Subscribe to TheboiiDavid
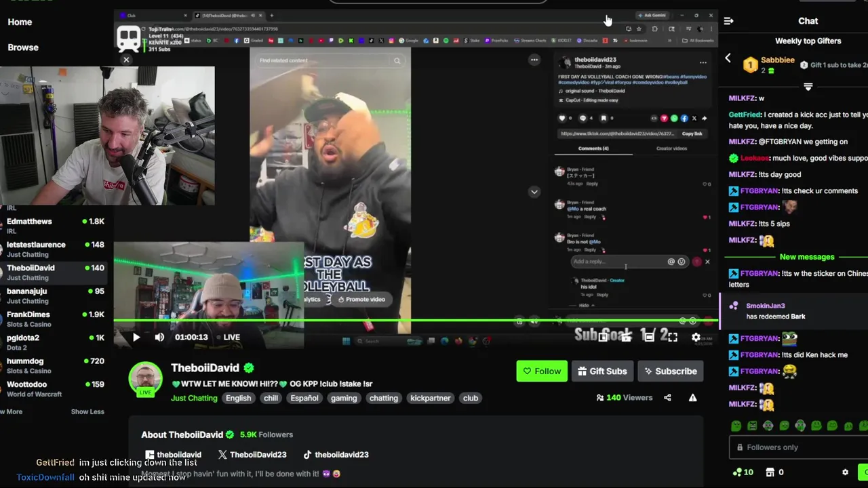Image resolution: width=868 pixels, height=488 pixels. click(x=670, y=371)
